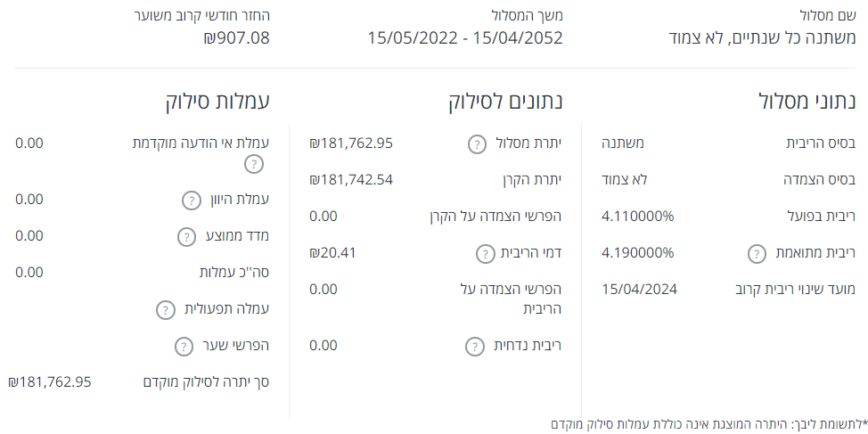
Task: Click question mark next to מדד ממוצע
Action: tap(185, 236)
